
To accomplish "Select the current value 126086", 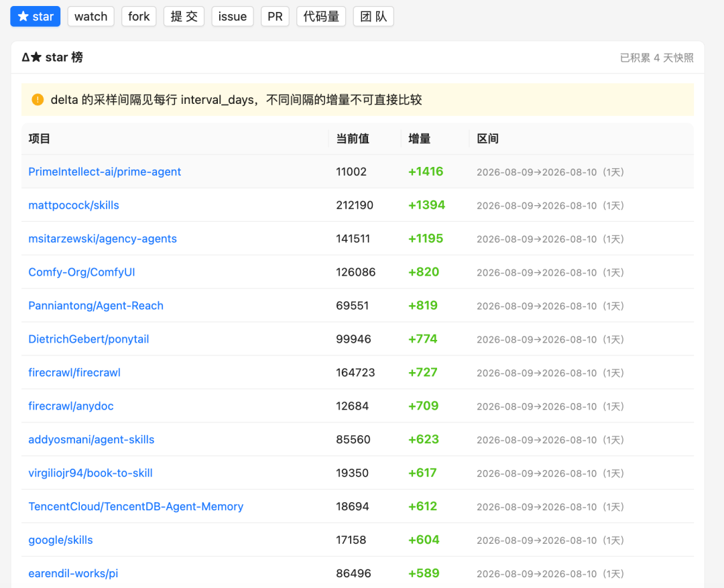I will point(355,272).
